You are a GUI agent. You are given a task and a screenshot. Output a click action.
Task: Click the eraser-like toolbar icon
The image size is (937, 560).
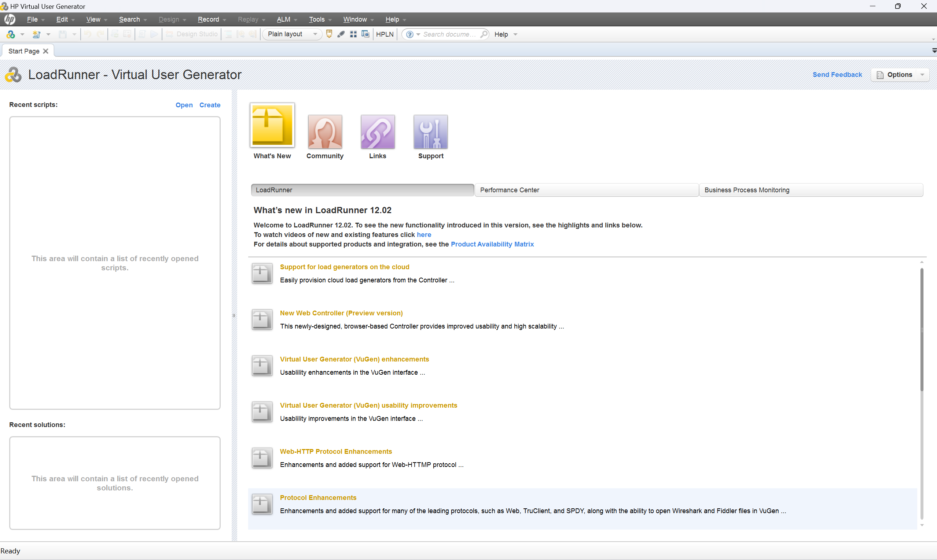[x=341, y=34]
